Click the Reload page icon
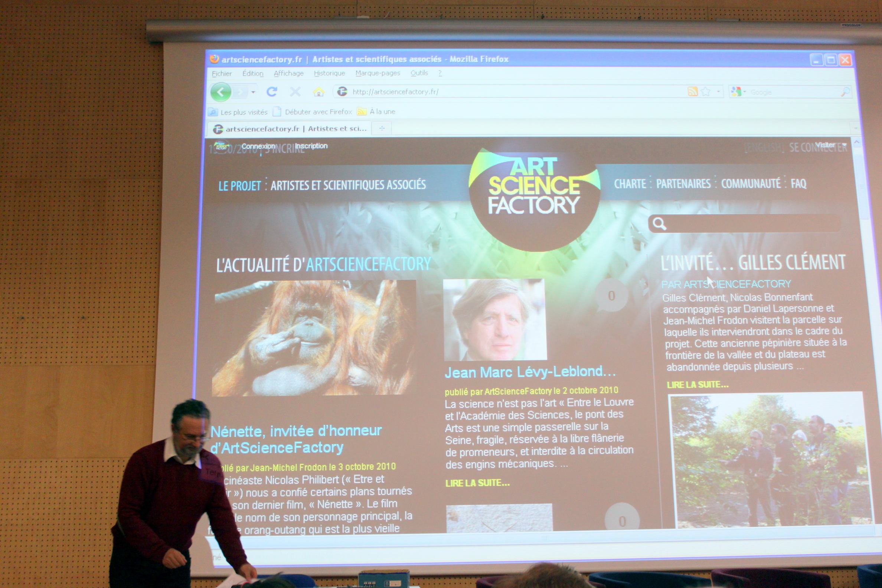Screen dimensions: 882x588 coord(271,91)
